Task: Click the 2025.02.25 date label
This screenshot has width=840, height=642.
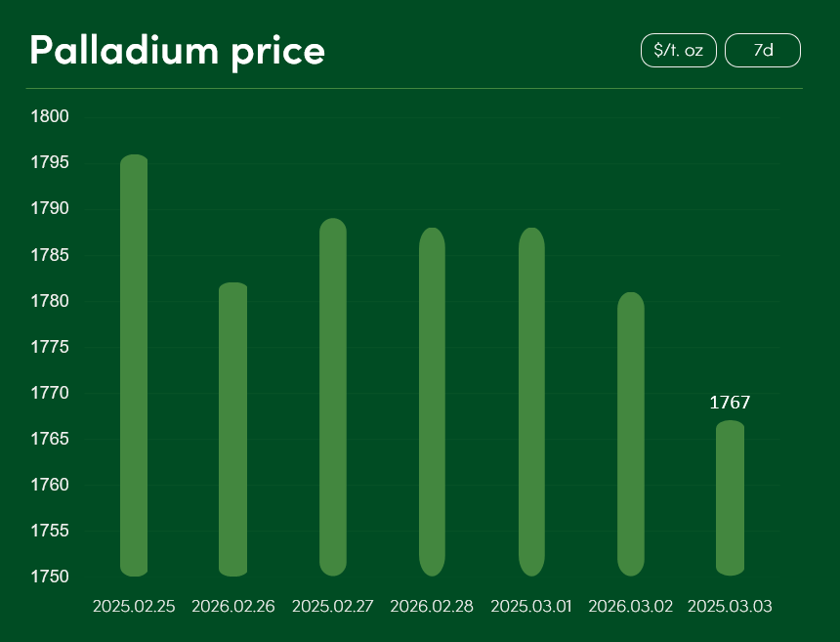Action: point(134,607)
